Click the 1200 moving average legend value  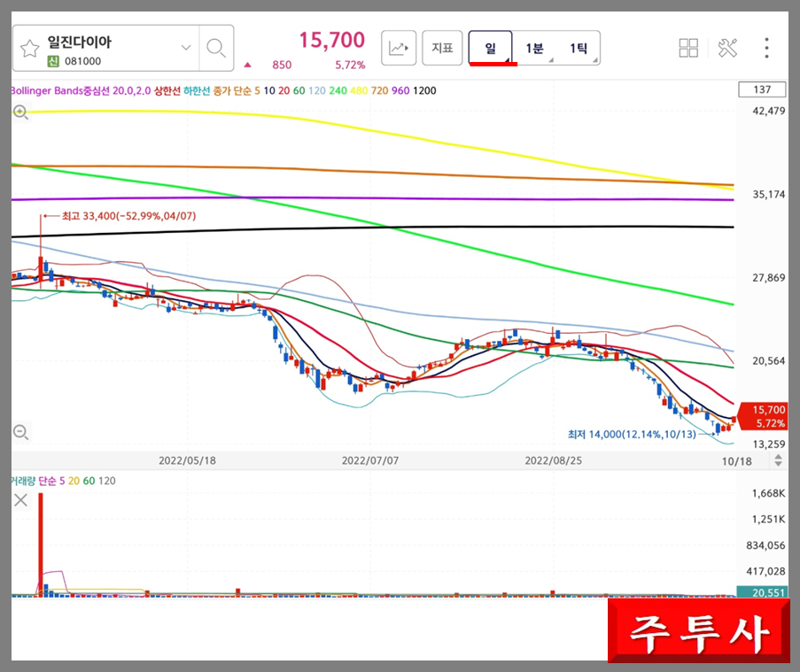tap(424, 91)
